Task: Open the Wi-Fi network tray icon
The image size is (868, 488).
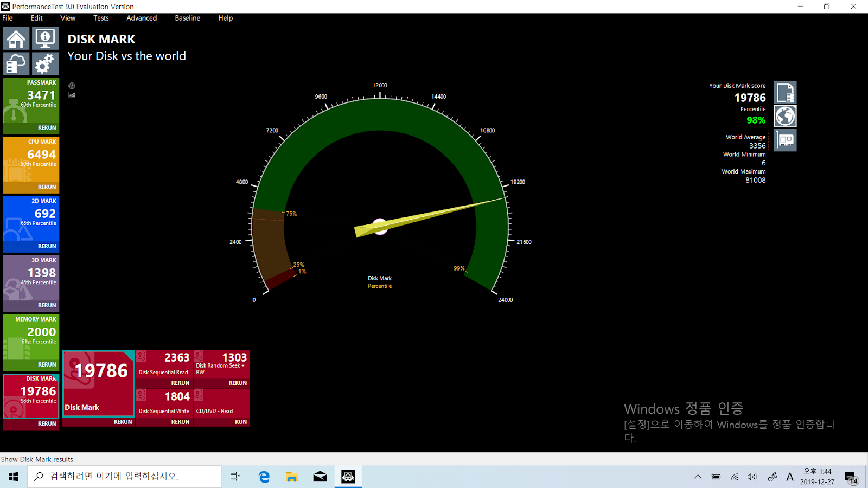Action: click(x=735, y=477)
